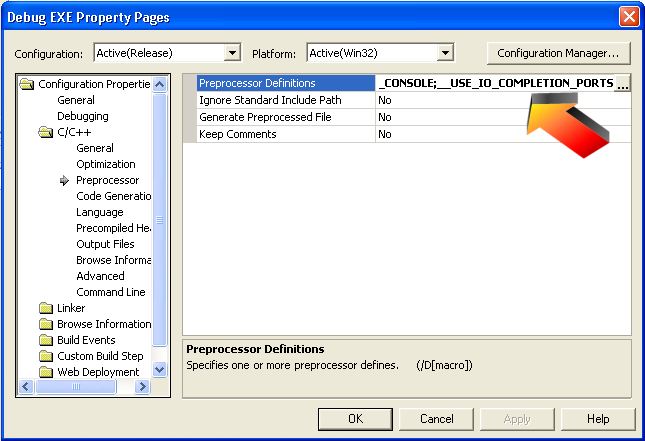Close the Debug EXE Property Pages window
The image size is (645, 441).
click(x=628, y=17)
